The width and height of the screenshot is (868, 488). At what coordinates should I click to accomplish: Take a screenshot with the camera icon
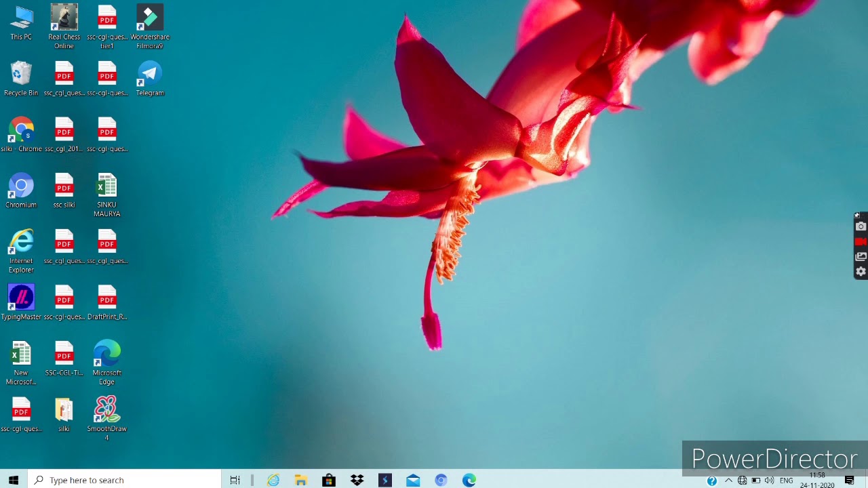(861, 226)
